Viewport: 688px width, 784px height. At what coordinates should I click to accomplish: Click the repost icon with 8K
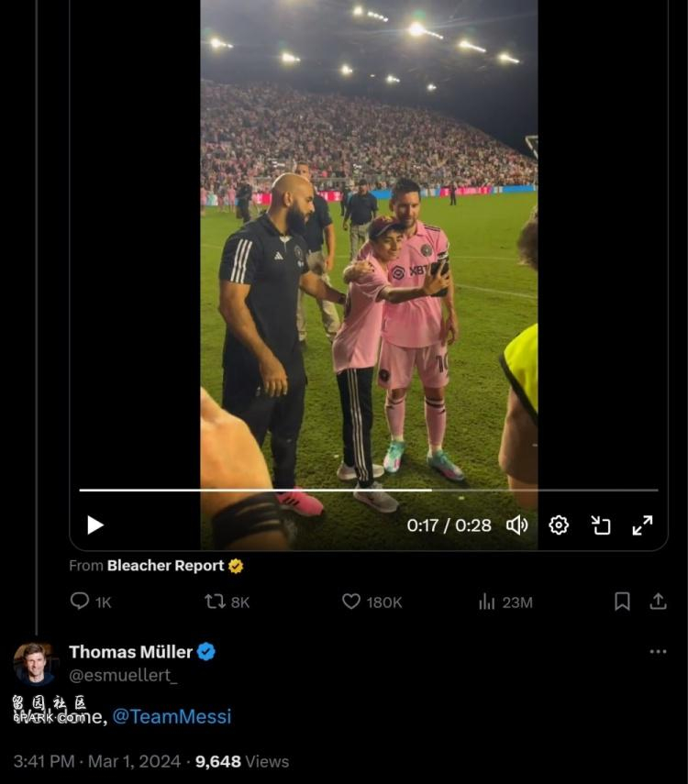coord(216,602)
